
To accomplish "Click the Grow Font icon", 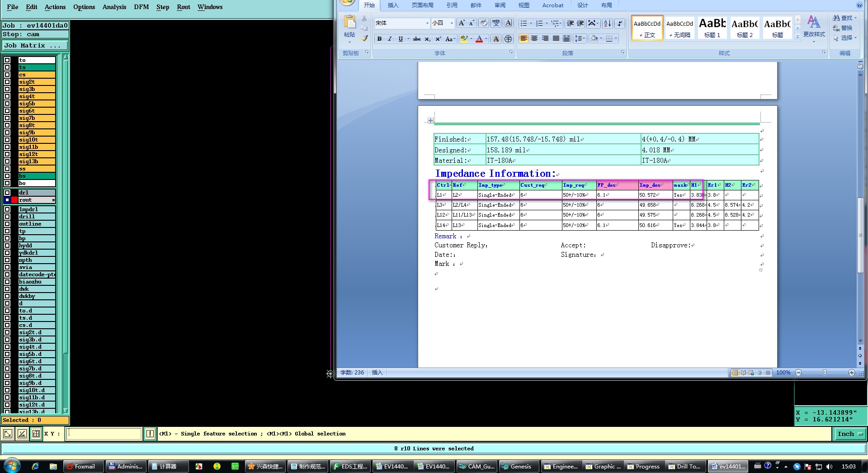I will coord(461,23).
